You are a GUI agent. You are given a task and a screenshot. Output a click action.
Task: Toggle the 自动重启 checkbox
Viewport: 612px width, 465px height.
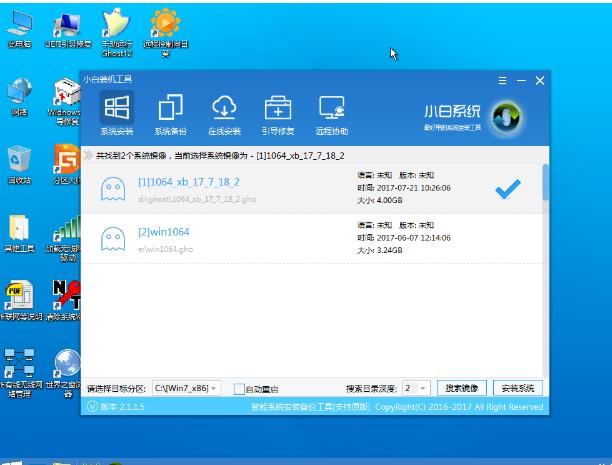239,389
